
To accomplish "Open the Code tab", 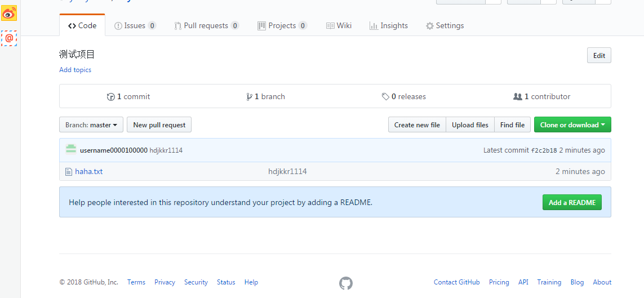I will (82, 25).
